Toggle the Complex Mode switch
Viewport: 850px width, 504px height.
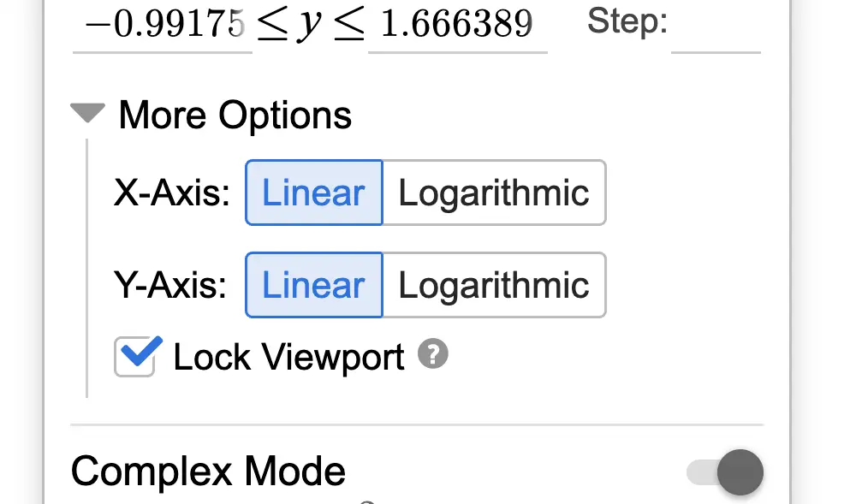pos(726,472)
